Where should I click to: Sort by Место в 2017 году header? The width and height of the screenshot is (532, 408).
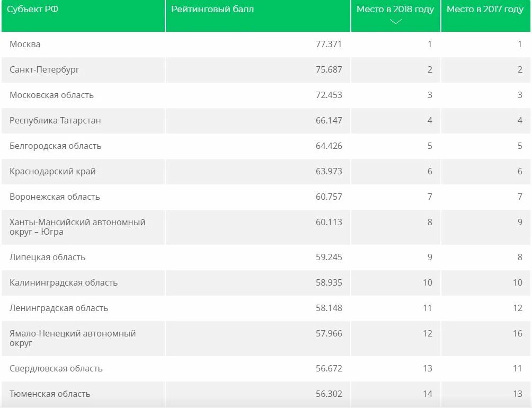(x=485, y=10)
